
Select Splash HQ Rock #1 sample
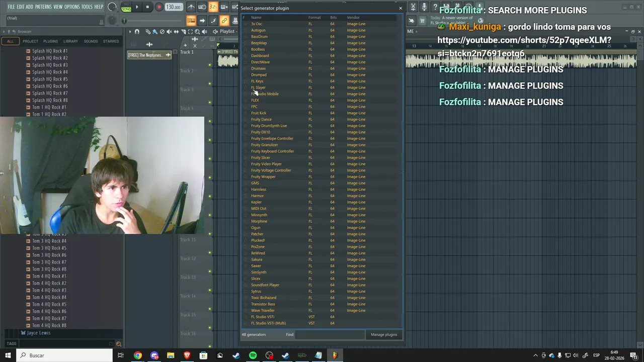[x=50, y=51]
